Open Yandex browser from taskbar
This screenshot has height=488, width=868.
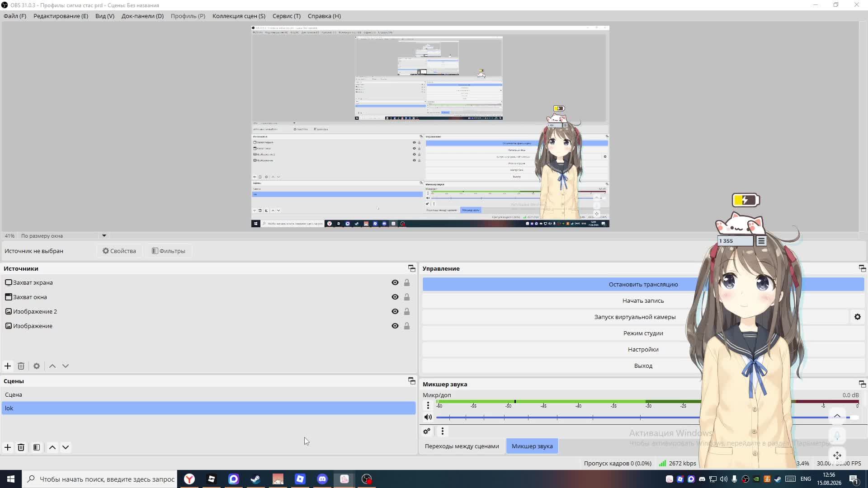(x=189, y=479)
